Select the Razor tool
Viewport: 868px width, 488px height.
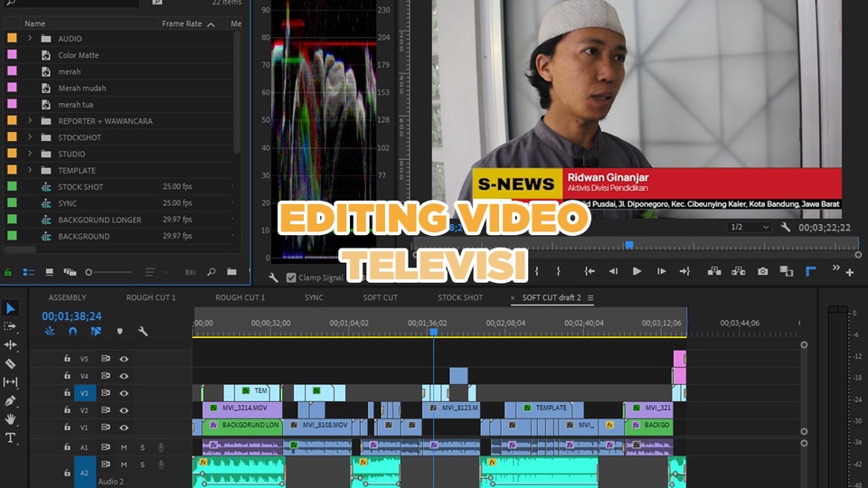(x=11, y=363)
